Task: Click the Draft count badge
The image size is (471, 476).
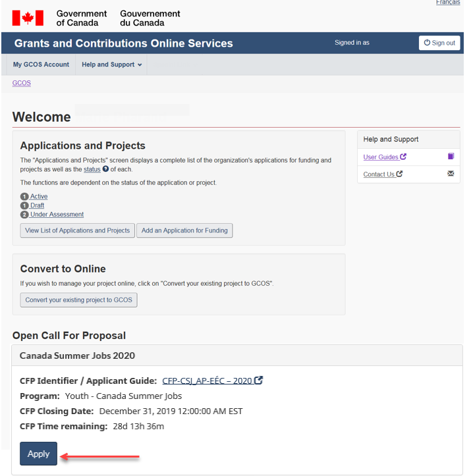Action: pos(24,205)
